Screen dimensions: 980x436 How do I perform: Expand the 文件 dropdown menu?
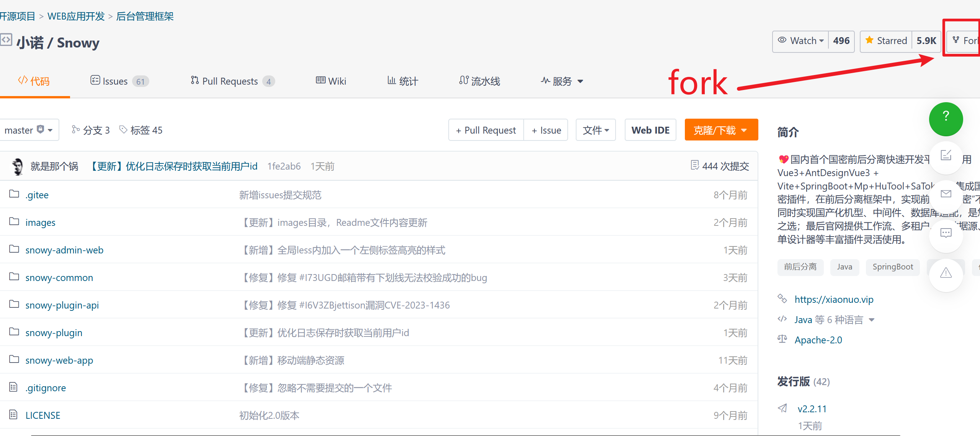click(596, 130)
